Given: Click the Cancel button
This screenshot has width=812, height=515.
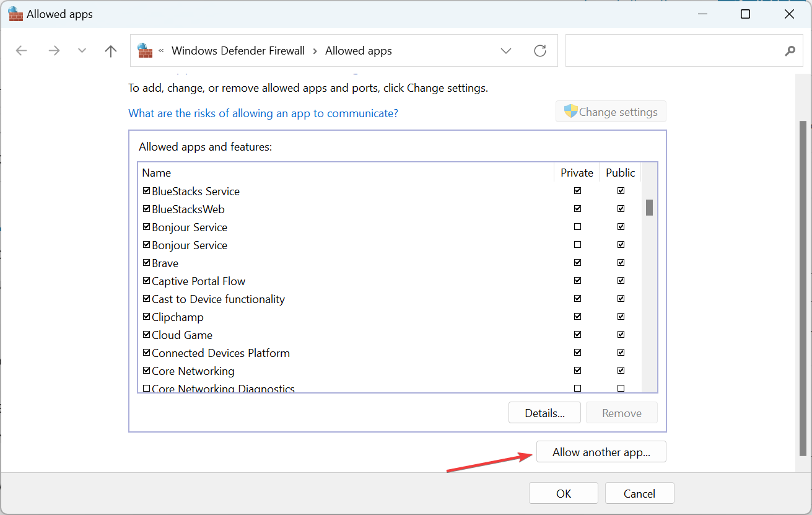Looking at the screenshot, I should pyautogui.click(x=639, y=493).
